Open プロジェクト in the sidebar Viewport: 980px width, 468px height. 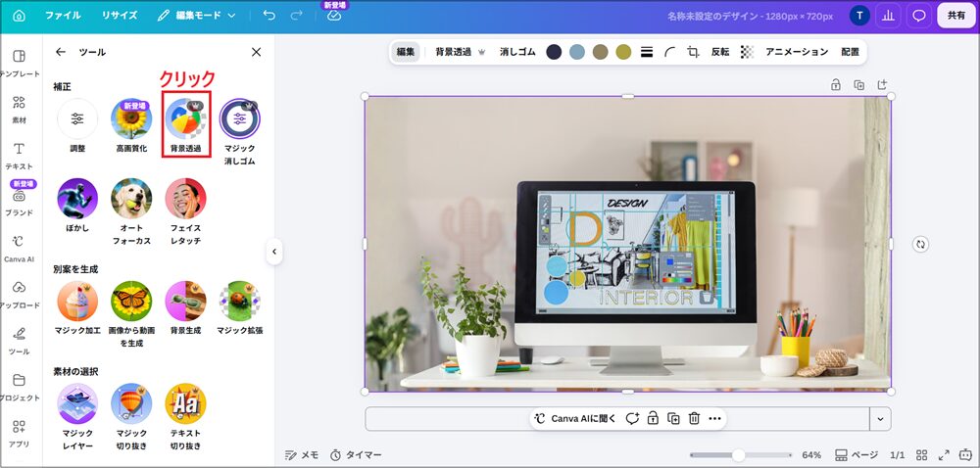19,387
